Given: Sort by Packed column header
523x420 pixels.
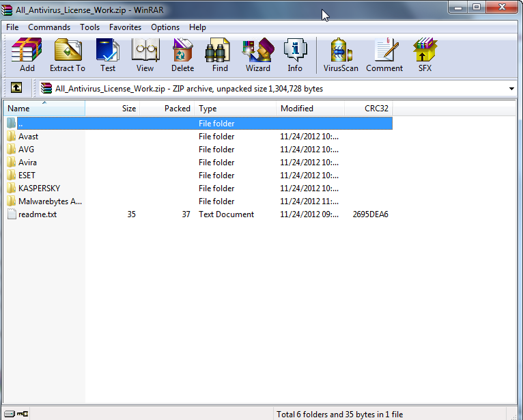Looking at the screenshot, I should pos(167,109).
